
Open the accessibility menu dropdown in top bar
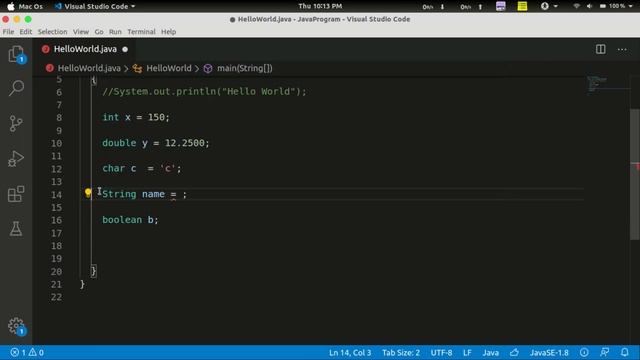(549, 6)
